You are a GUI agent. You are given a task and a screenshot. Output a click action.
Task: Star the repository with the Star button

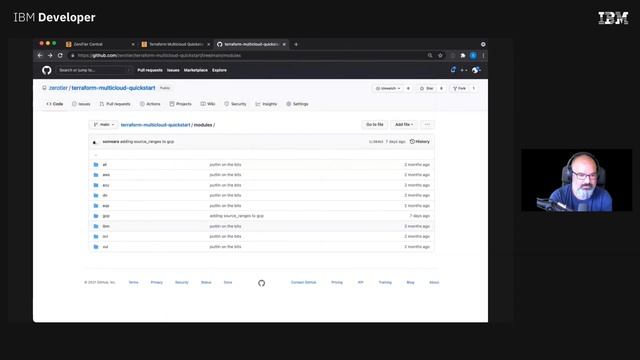pos(427,88)
